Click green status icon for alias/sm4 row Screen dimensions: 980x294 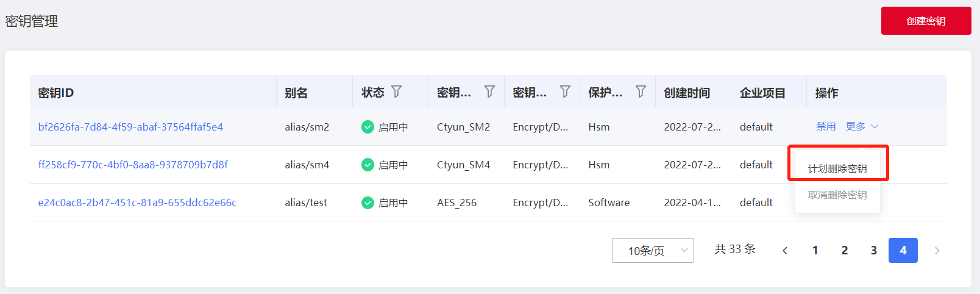(x=367, y=165)
